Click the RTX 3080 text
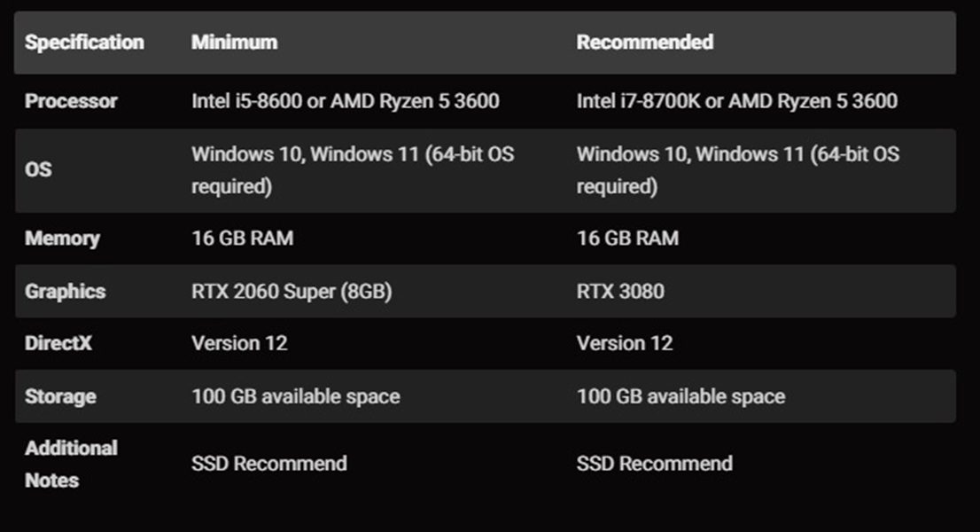This screenshot has width=980, height=532. [x=619, y=291]
